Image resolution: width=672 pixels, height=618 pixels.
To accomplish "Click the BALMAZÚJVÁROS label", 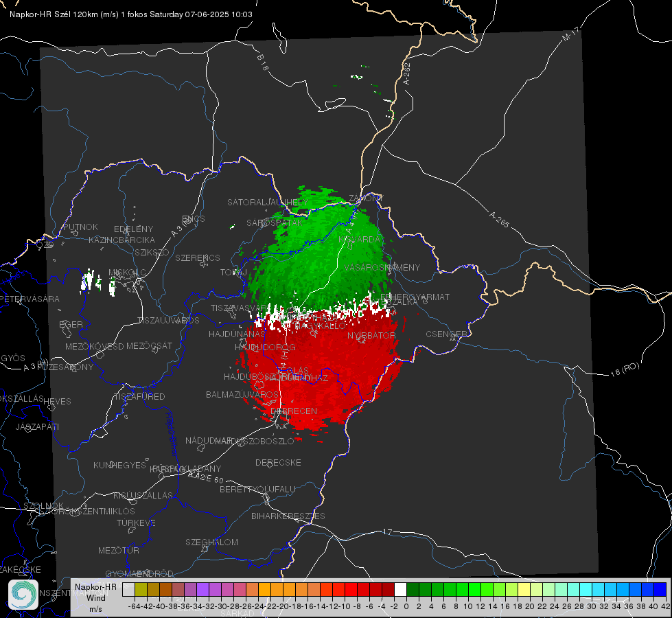I will [242, 394].
